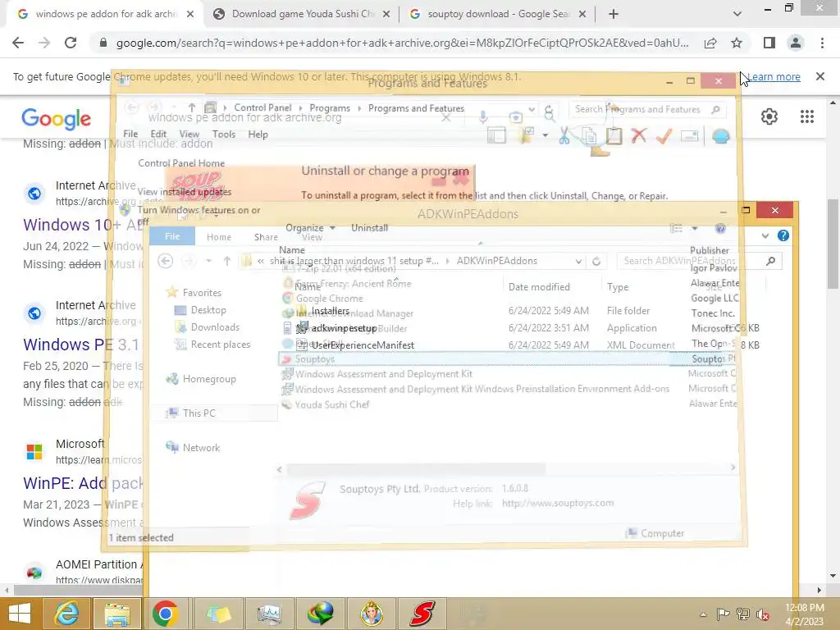Open Souptoys taskbar icon
The height and width of the screenshot is (630, 840).
422,614
